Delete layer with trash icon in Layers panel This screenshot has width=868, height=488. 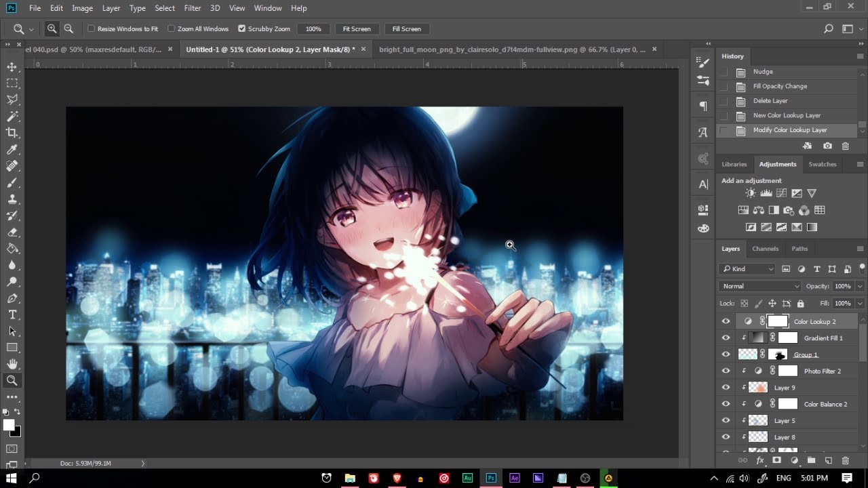[x=845, y=460]
